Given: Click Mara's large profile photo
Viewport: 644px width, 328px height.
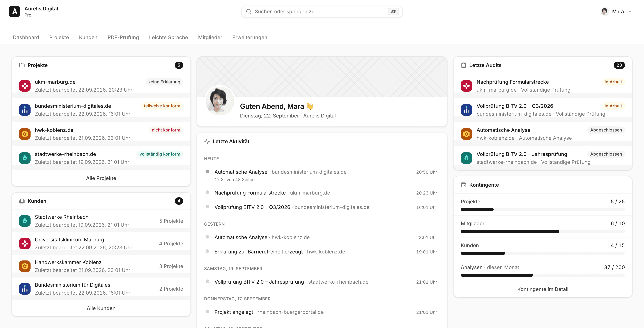Looking at the screenshot, I should tap(220, 101).
